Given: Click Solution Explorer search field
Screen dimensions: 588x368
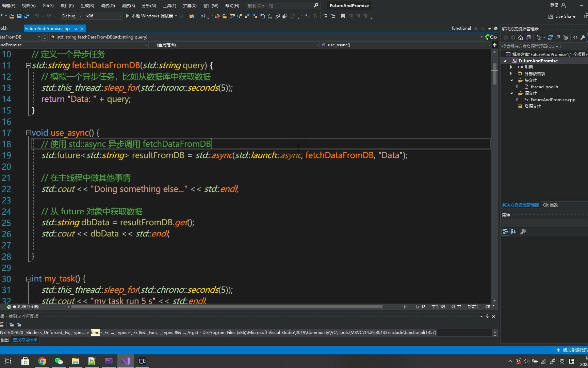Looking at the screenshot, I should click(544, 46).
